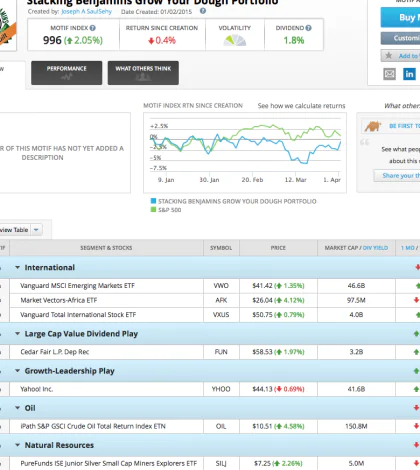Click the Customize button
Image resolution: width=420 pixels, height=470 pixels.
(x=400, y=38)
